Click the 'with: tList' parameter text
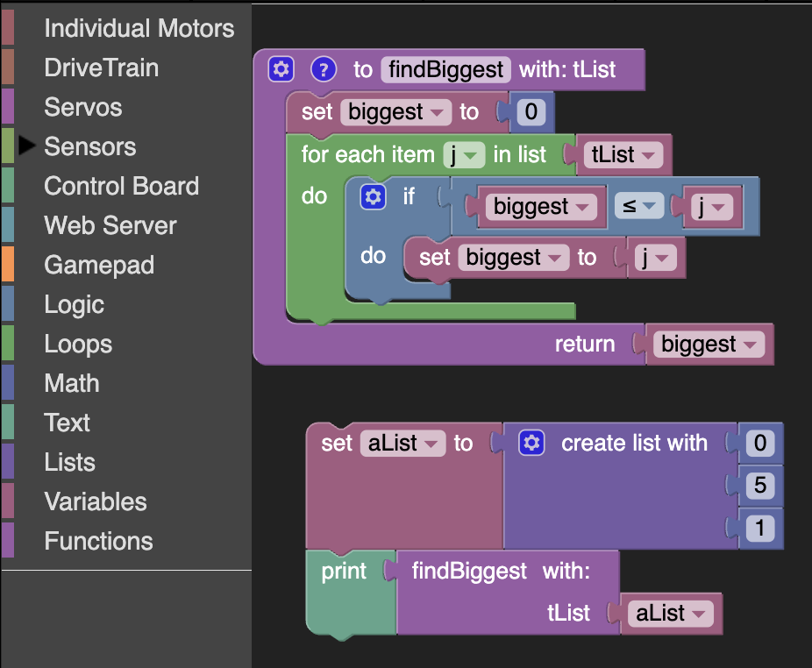Screen dimensions: 812x668 [x=567, y=69]
